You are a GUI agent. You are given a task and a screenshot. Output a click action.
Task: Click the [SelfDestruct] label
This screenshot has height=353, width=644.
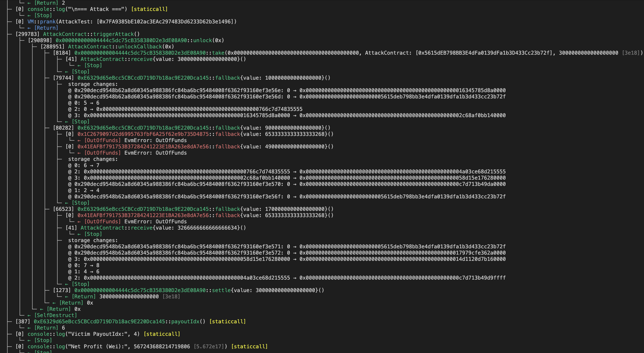[x=56, y=315]
